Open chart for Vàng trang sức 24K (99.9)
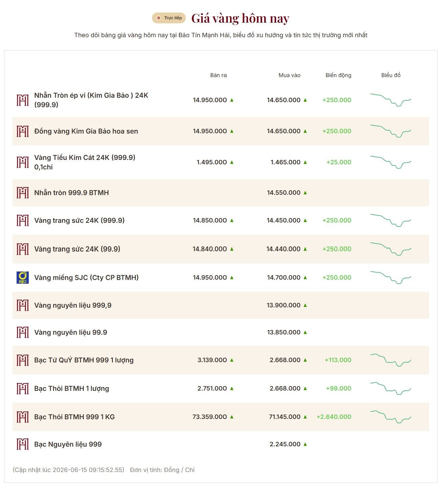Image resolution: width=448 pixels, height=495 pixels. tap(391, 249)
